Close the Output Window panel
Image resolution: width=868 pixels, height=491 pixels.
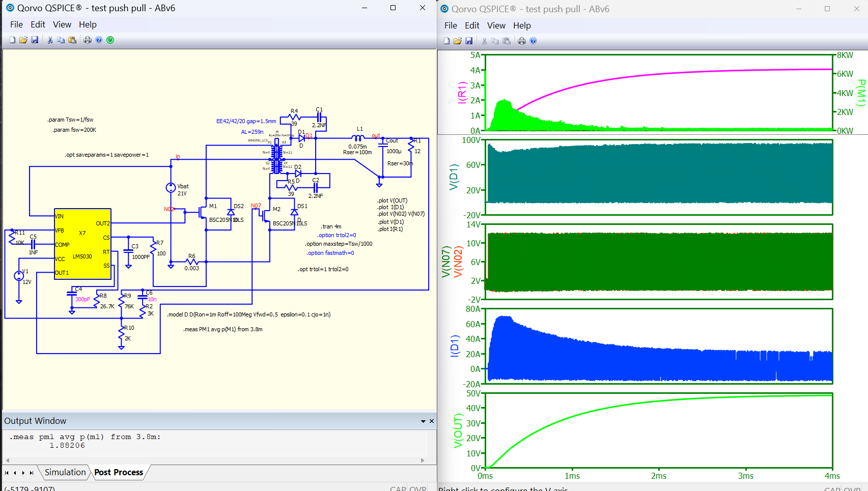point(432,421)
